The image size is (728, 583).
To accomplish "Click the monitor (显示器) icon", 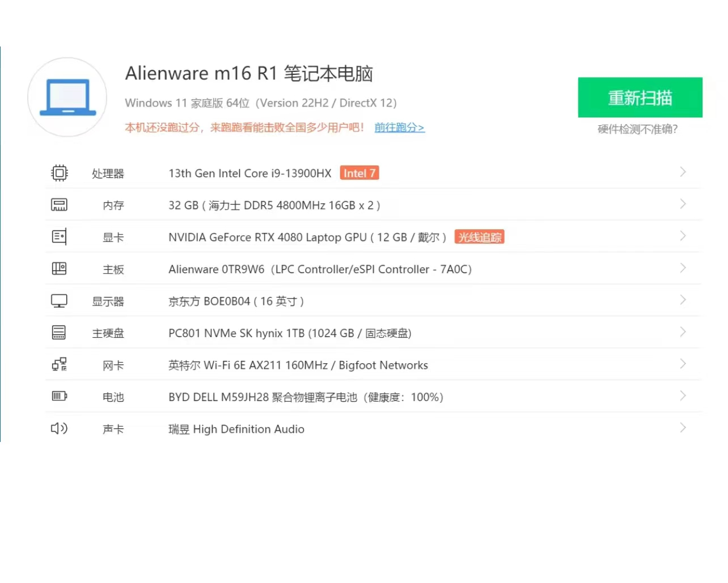I will [x=60, y=301].
